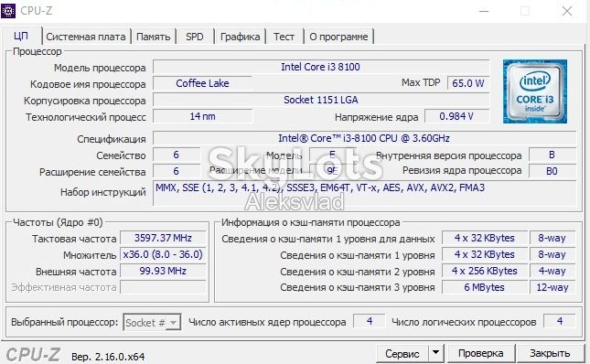Click the L1 data cache 4 x 32 KBytes value
This screenshot has width=590, height=364.
484,238
